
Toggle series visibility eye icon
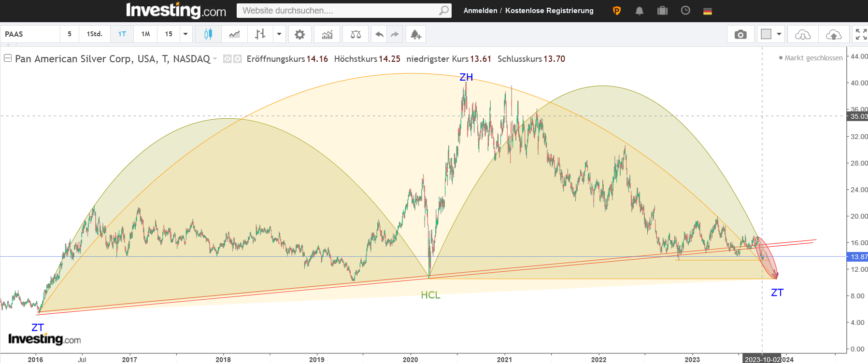(x=228, y=59)
